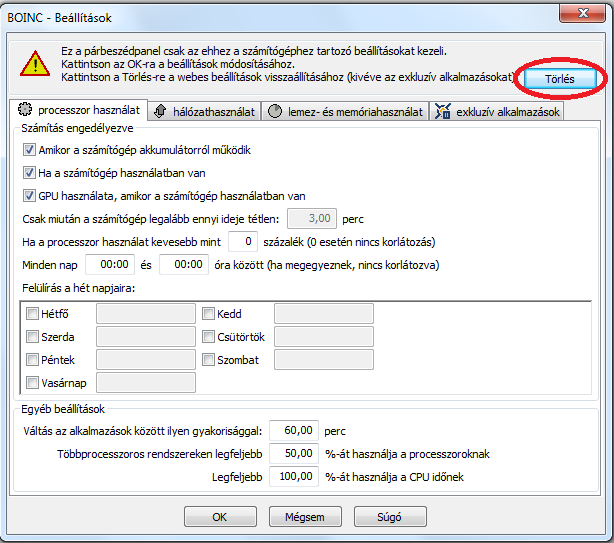Enable the Csütörtök override checkbox
This screenshot has height=543, width=614.
pyautogui.click(x=208, y=337)
